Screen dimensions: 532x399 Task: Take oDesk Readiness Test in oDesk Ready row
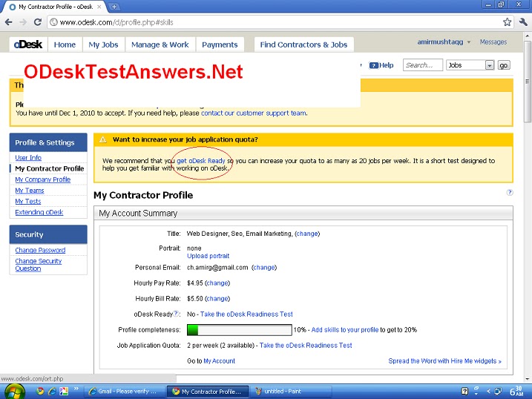point(246,314)
